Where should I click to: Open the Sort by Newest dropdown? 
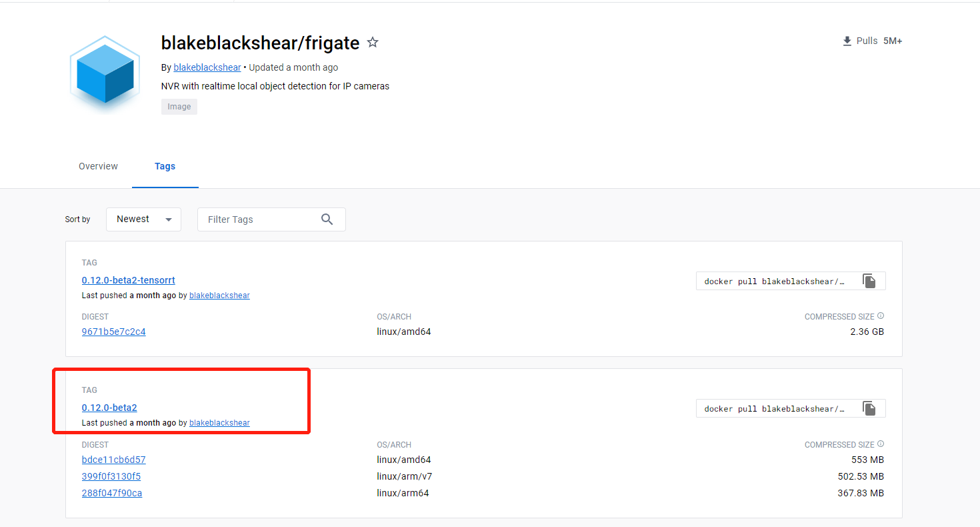point(143,219)
